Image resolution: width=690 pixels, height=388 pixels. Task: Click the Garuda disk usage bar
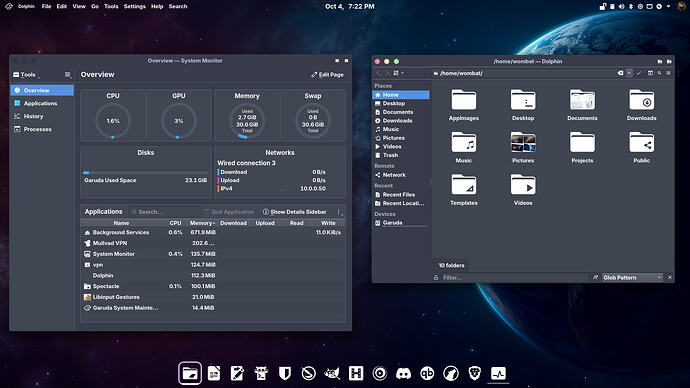145,173
